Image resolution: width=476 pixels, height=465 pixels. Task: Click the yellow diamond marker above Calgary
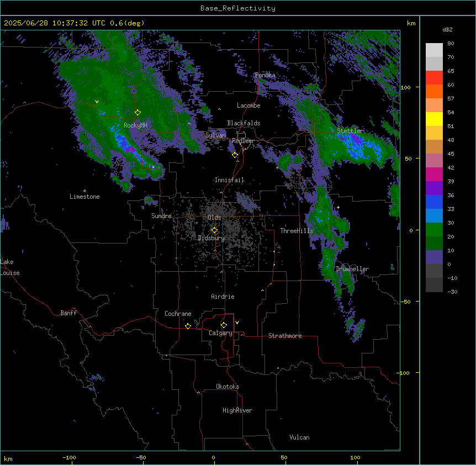pos(224,325)
